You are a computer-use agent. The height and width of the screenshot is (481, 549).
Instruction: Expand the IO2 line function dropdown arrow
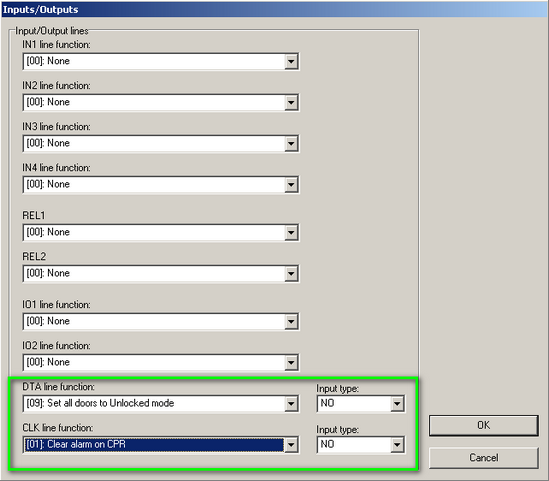click(x=291, y=363)
